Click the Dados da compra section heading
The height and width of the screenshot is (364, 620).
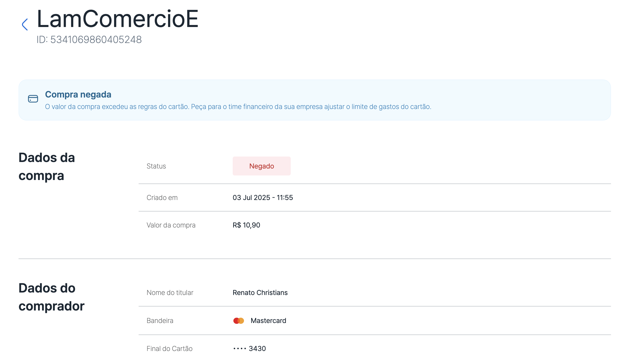(47, 166)
